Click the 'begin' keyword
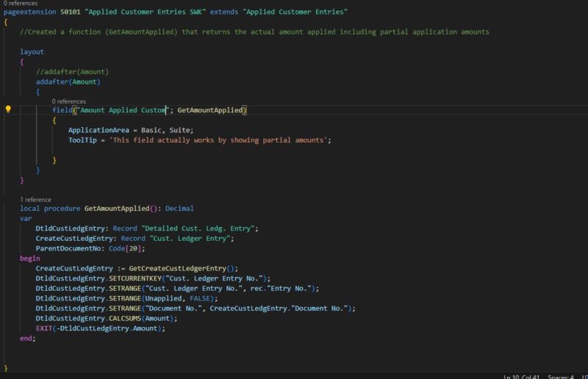This screenshot has height=379, width=588. (29, 259)
